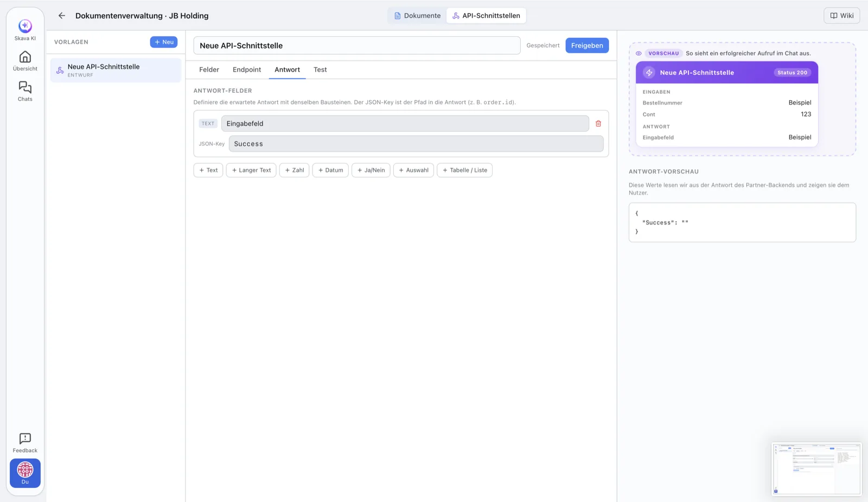Click the VORSCHAU badge label
Image resolution: width=868 pixels, height=502 pixels.
[663, 53]
